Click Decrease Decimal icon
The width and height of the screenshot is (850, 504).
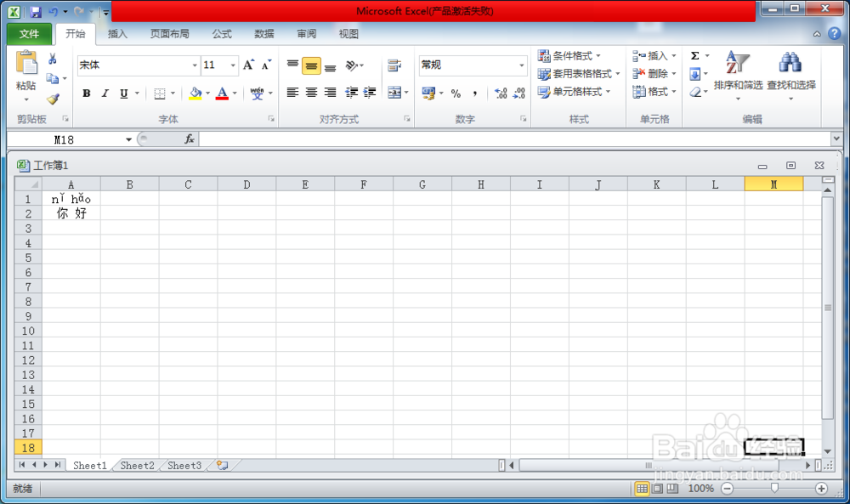[x=519, y=93]
